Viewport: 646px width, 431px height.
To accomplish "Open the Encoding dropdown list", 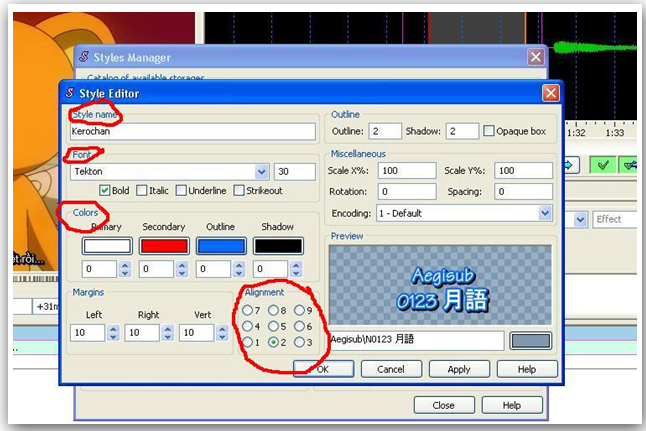I will (545, 213).
